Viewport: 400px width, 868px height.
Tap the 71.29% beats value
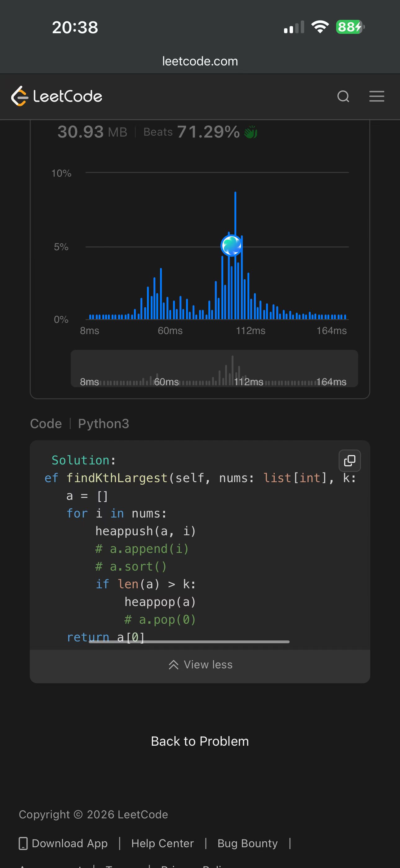click(208, 132)
